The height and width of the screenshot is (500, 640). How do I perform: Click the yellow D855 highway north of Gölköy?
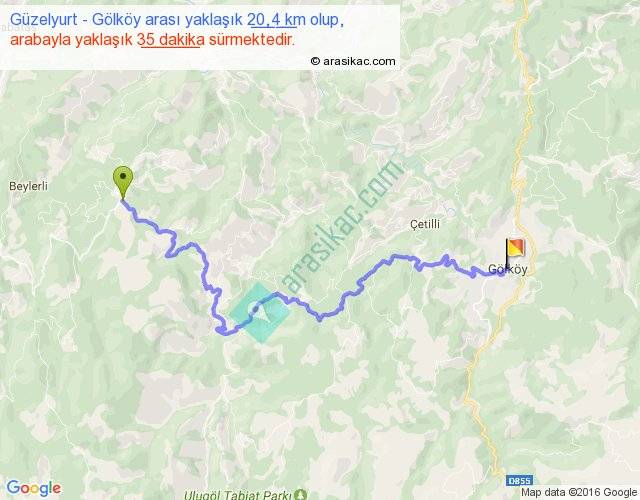point(522,122)
